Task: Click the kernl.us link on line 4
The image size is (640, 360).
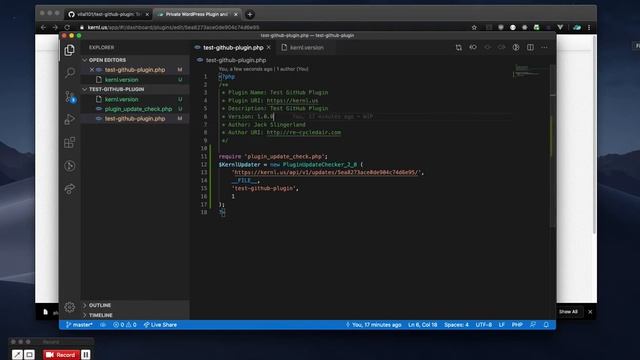Action: [x=292, y=100]
